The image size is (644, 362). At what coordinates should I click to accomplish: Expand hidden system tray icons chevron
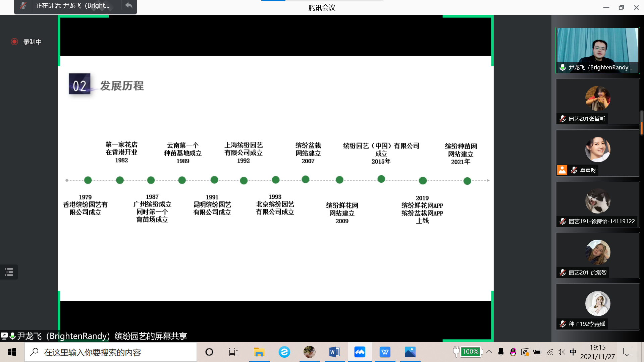click(489, 352)
